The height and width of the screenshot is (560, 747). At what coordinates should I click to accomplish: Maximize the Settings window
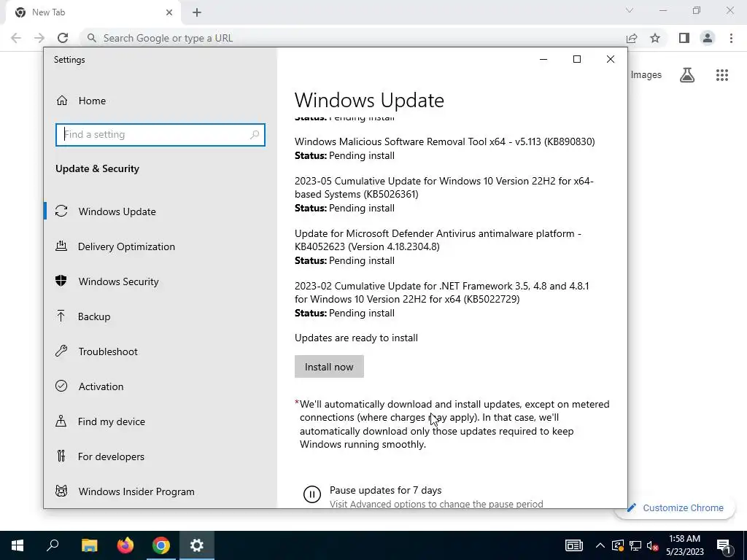(x=577, y=59)
